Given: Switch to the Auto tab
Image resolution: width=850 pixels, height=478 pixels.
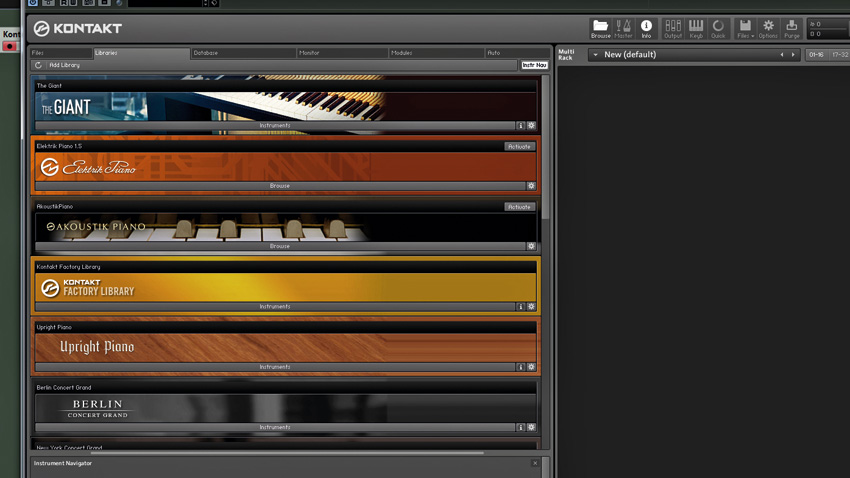Looking at the screenshot, I should 517,53.
